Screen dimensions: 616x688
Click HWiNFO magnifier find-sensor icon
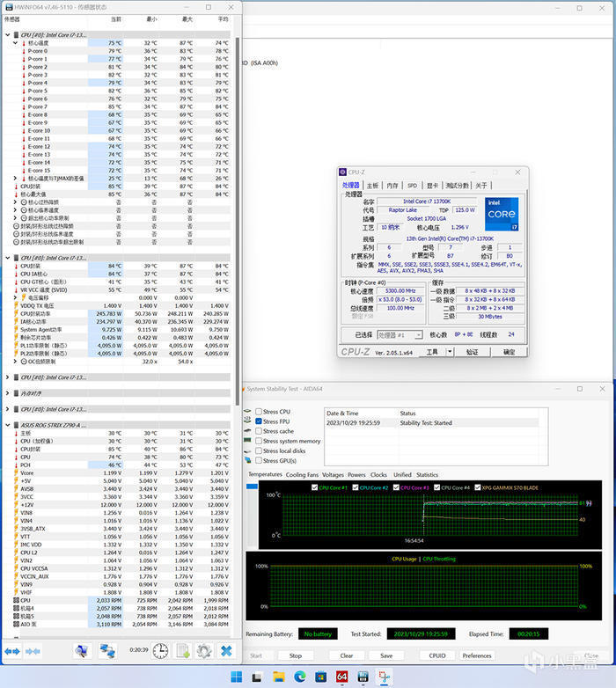tap(82, 651)
